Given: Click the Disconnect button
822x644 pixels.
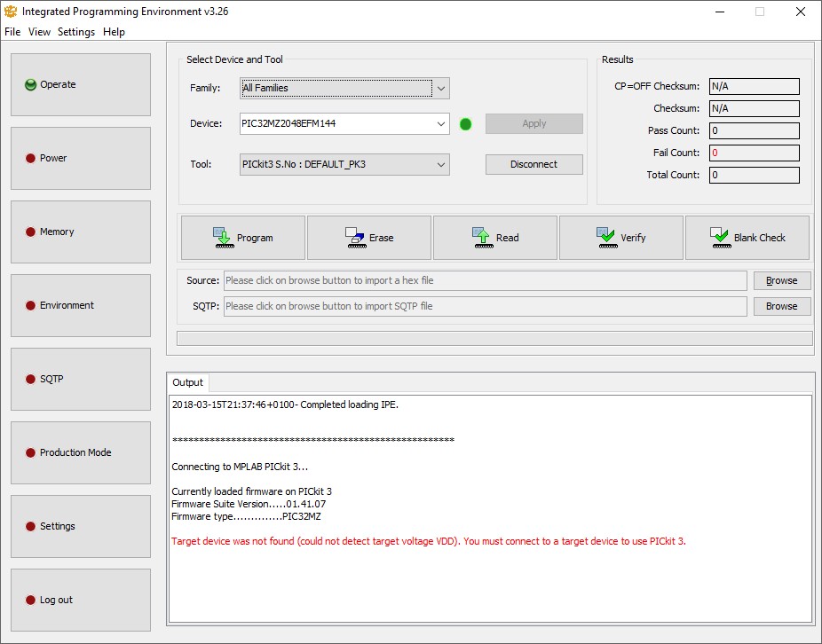Looking at the screenshot, I should click(x=534, y=164).
